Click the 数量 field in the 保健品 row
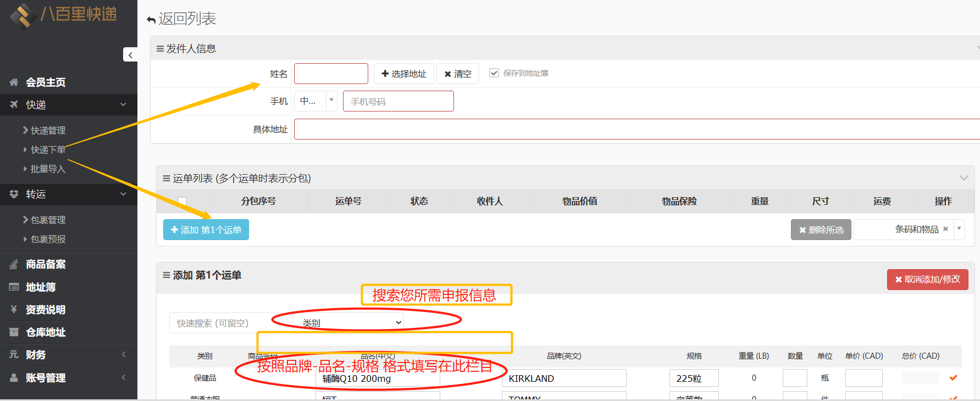980x401 pixels. (795, 378)
